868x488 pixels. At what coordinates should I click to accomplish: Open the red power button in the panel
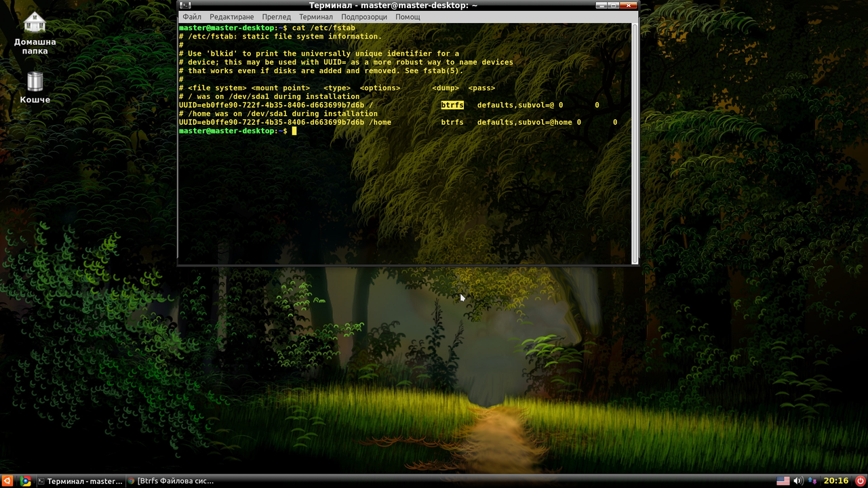[x=861, y=481]
